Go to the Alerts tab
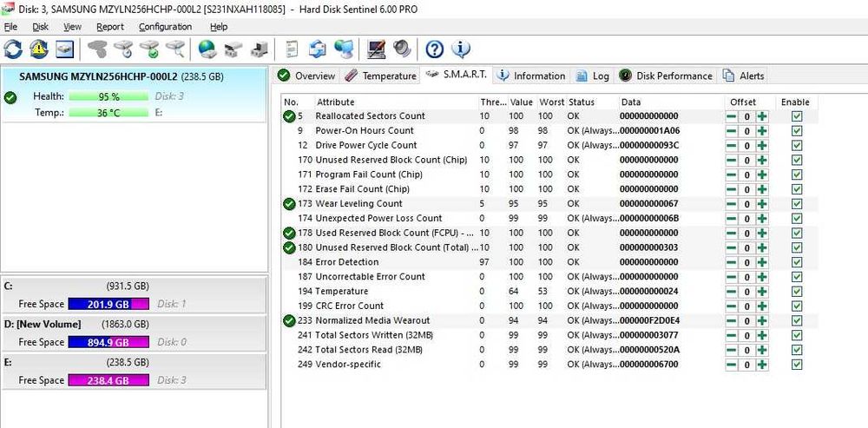The image size is (868, 428). (744, 76)
